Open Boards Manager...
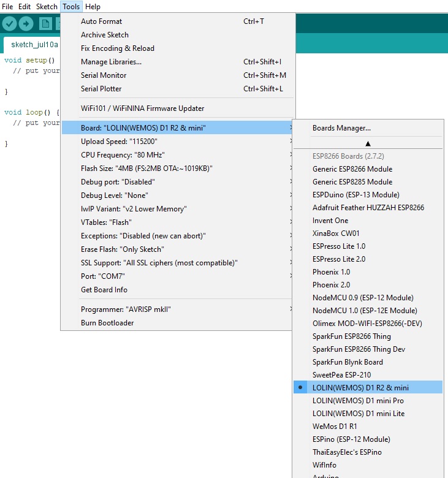Screen dimensions: 448x478 coord(341,128)
